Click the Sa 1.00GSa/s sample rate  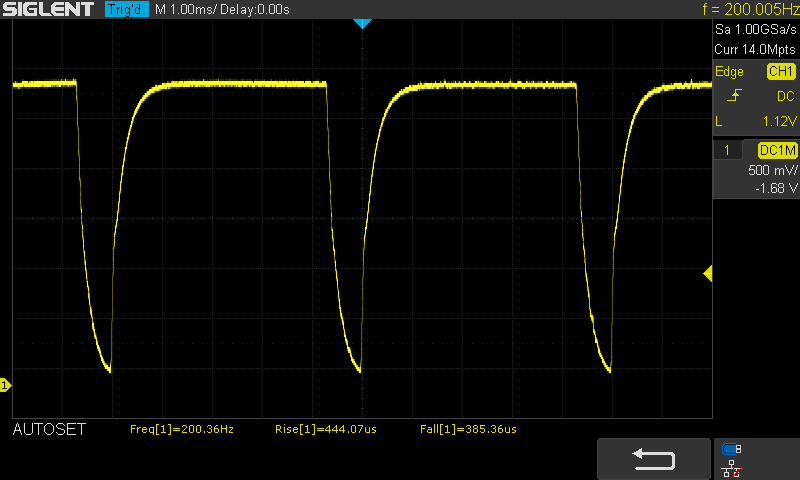(x=755, y=30)
